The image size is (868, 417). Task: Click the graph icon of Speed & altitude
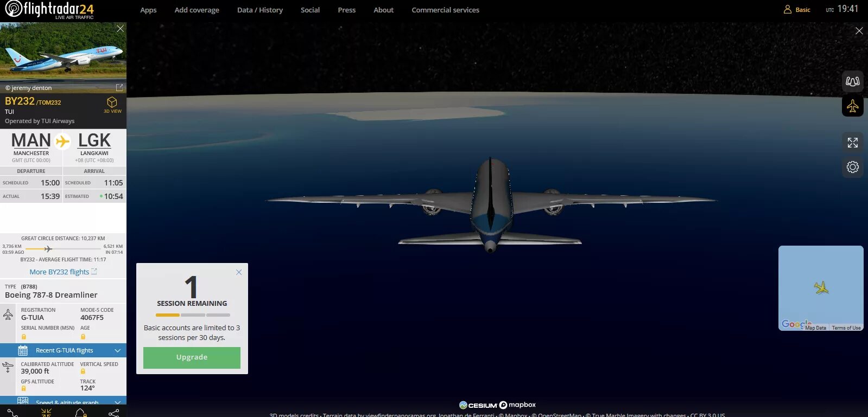point(23,401)
